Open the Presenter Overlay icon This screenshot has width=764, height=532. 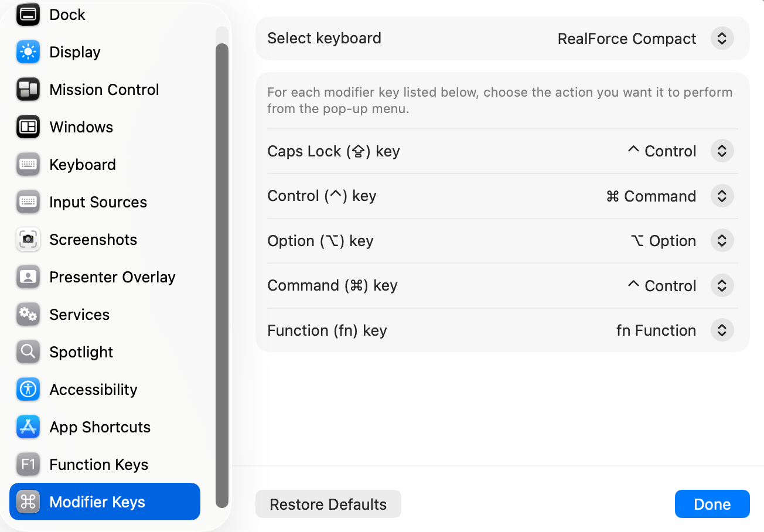click(28, 277)
